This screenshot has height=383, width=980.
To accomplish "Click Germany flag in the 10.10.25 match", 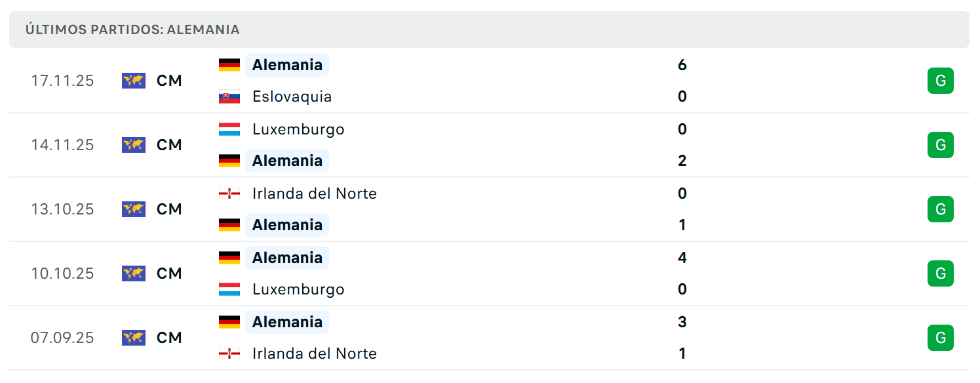I will (x=229, y=258).
